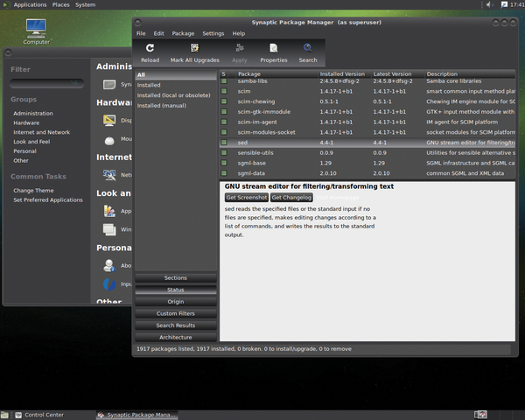Select Installed in status filter list
The width and height of the screenshot is (525, 420).
pyautogui.click(x=176, y=85)
